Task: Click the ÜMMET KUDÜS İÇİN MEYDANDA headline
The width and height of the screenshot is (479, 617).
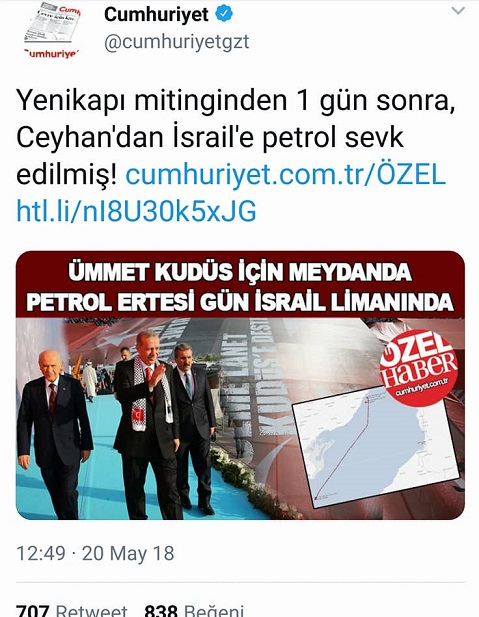Action: point(240,272)
